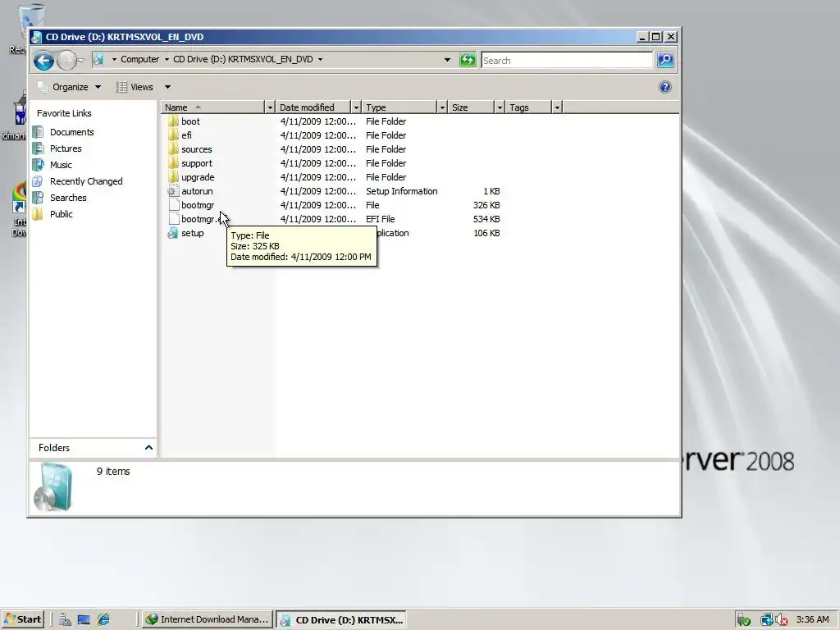
Task: Focus the Search input box
Action: 567,61
